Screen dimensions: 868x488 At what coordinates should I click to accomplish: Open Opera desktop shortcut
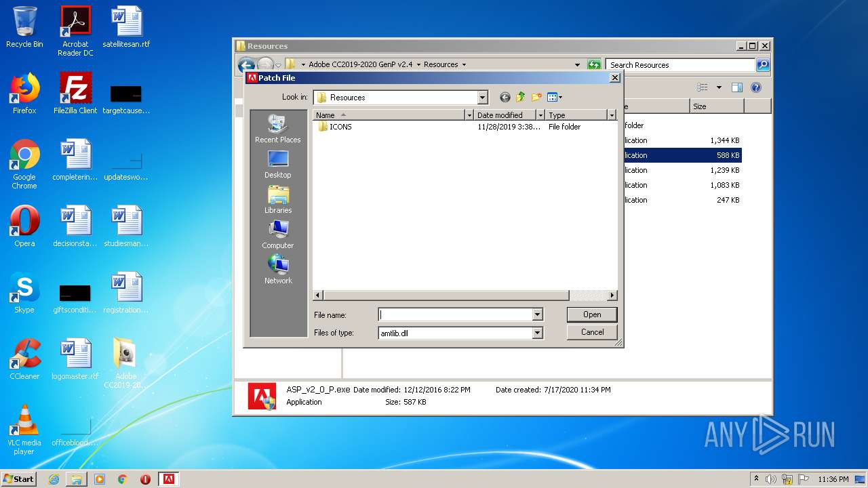click(x=24, y=226)
